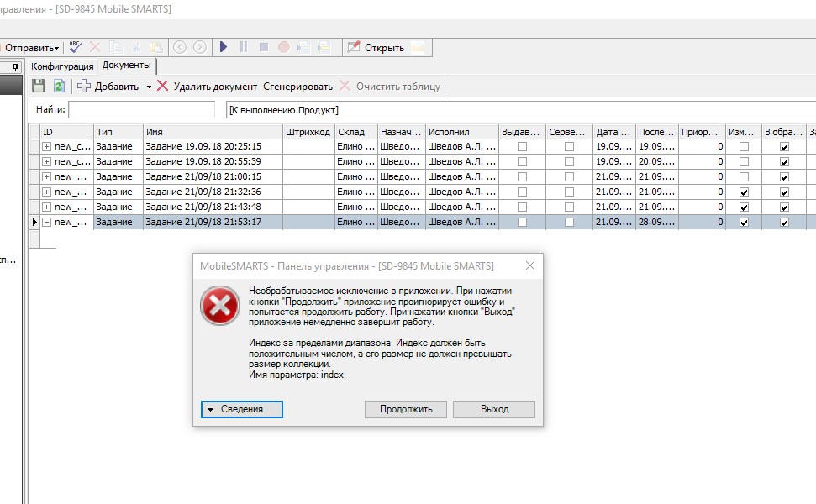The image size is (816, 504).
Task: Untick В обра... checkbox for Задание 19.09.18 20:25:15
Action: tap(784, 147)
